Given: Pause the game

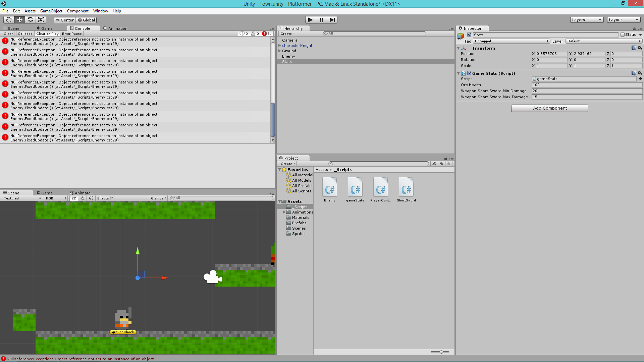Looking at the screenshot, I should (x=321, y=20).
